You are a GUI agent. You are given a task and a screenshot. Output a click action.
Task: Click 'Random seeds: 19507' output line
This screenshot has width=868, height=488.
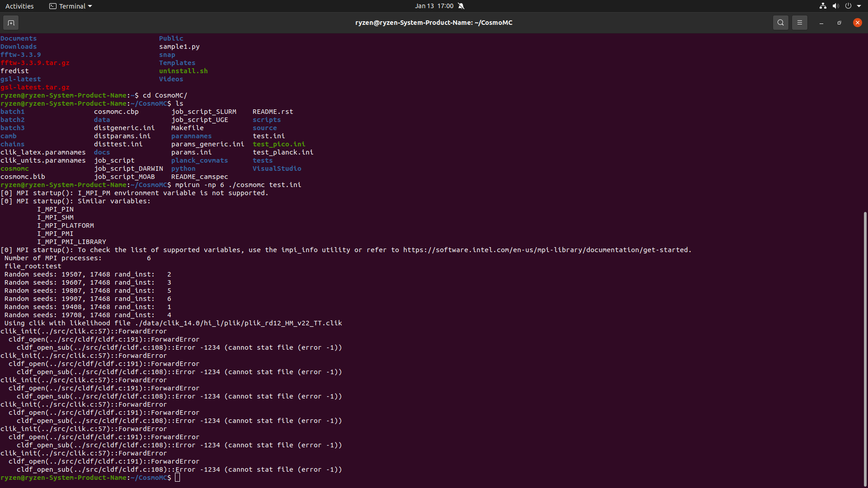(x=88, y=274)
